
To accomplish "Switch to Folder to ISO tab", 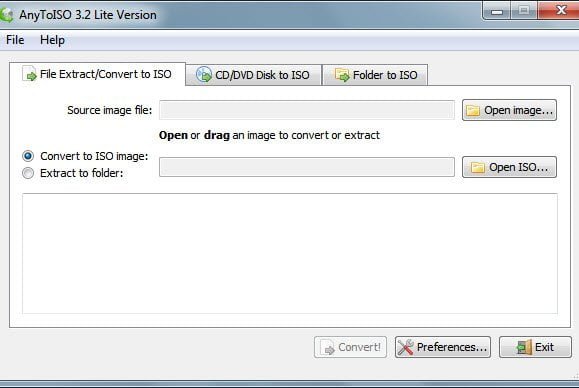I will pos(375,75).
